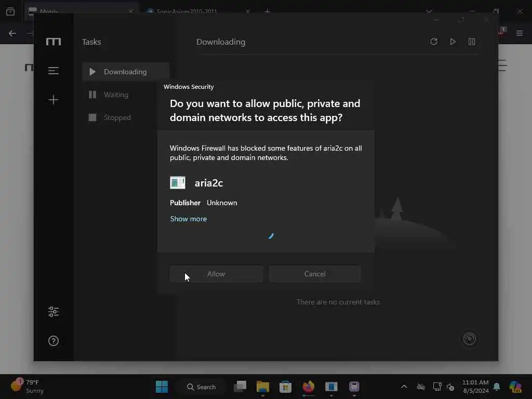Open the weather widget 79°F Sunny
Image resolution: width=532 pixels, height=399 pixels.
coord(27,387)
